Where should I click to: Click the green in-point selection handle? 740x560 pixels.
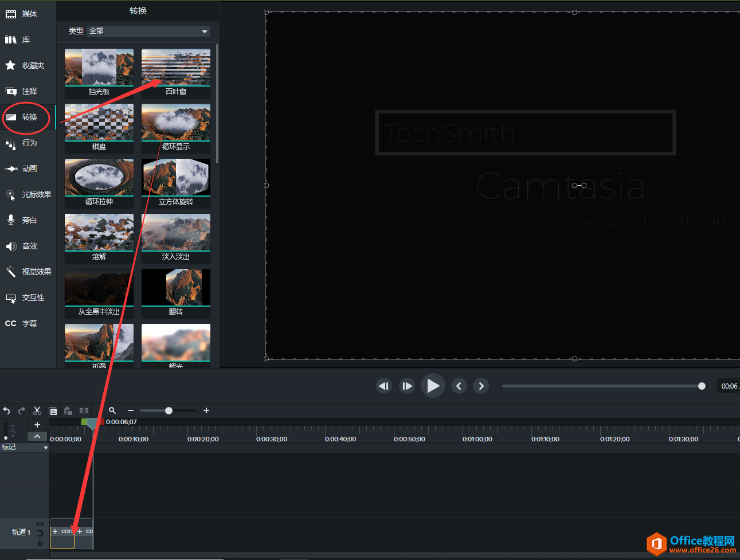pyautogui.click(x=84, y=422)
